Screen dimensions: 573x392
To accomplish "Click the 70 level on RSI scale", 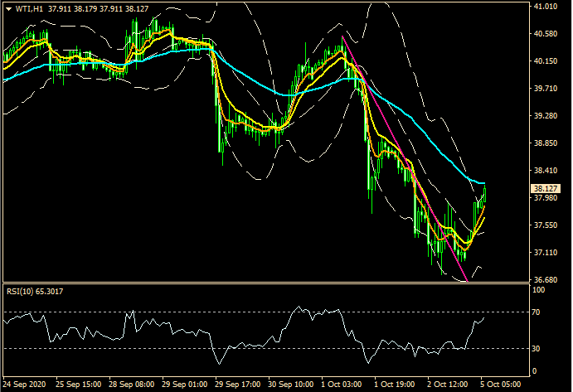I will tap(538, 312).
